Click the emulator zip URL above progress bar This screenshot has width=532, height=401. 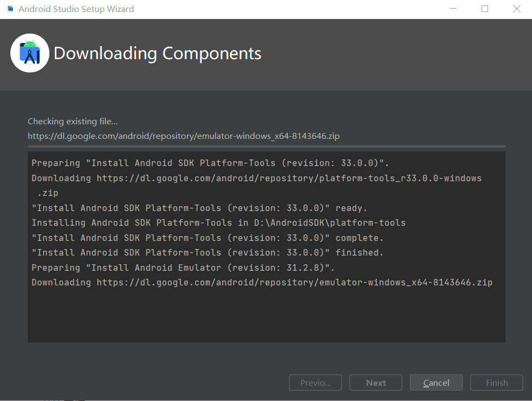[x=183, y=136]
